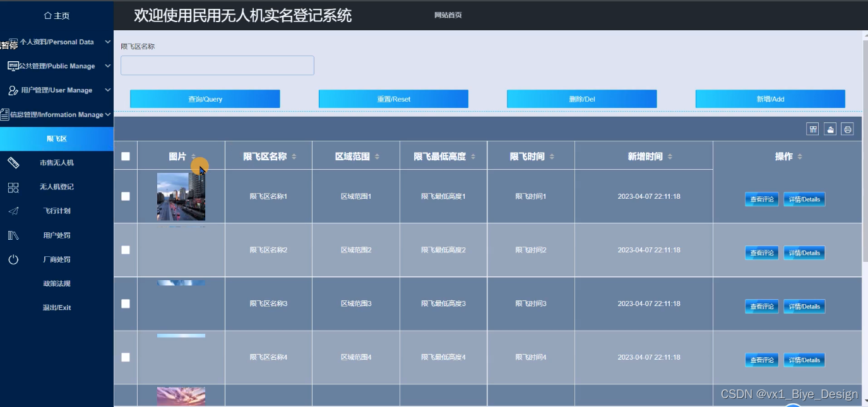
Task: Check the row for 限飞区名称1
Action: click(x=126, y=196)
